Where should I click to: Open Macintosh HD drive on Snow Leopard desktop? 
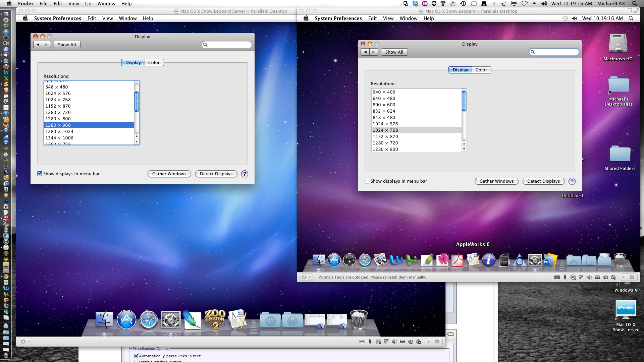[x=618, y=44]
